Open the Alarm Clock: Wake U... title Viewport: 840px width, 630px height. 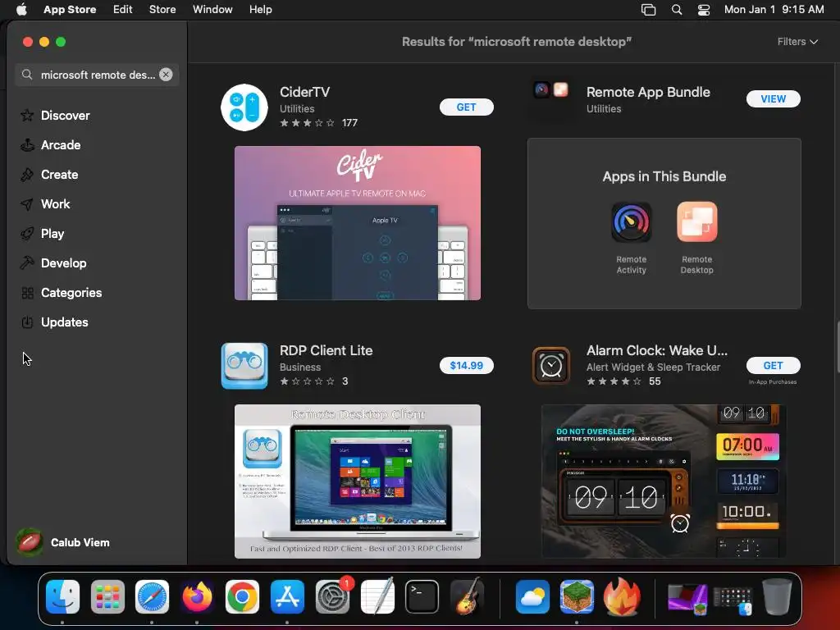coord(657,350)
